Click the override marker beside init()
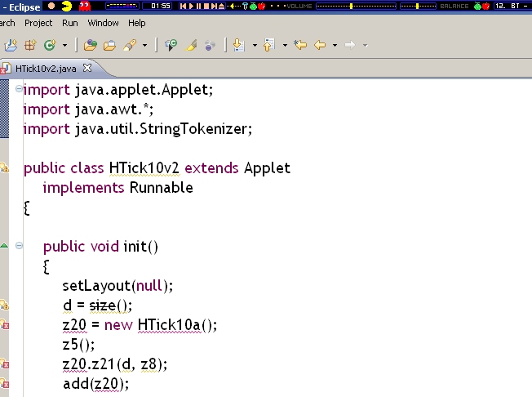This screenshot has width=532, height=397. tap(4, 246)
